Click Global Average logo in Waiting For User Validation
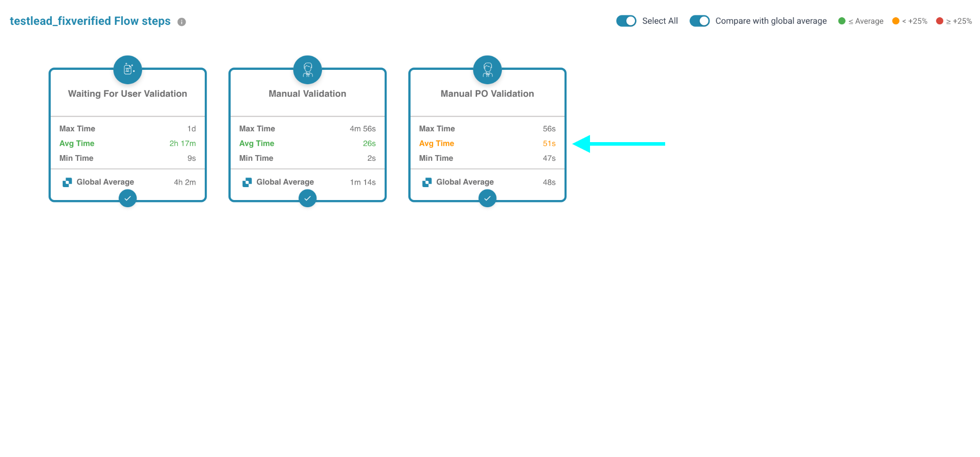 67,182
